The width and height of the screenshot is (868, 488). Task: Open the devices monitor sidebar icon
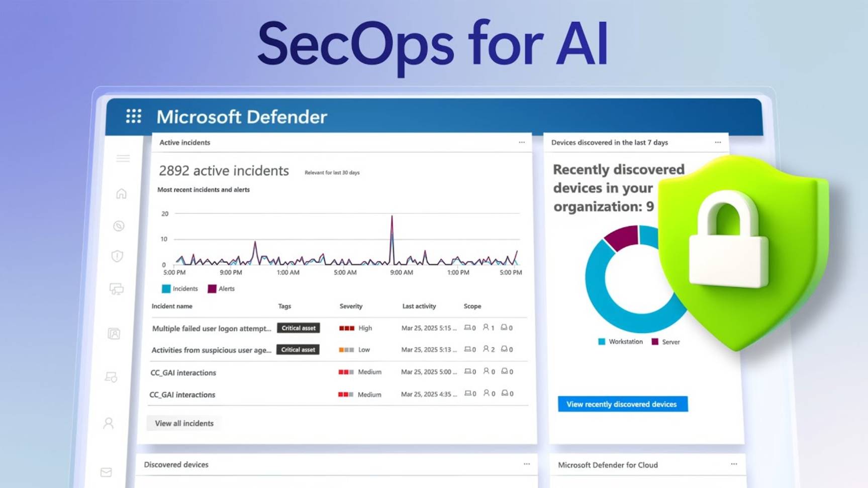(117, 289)
